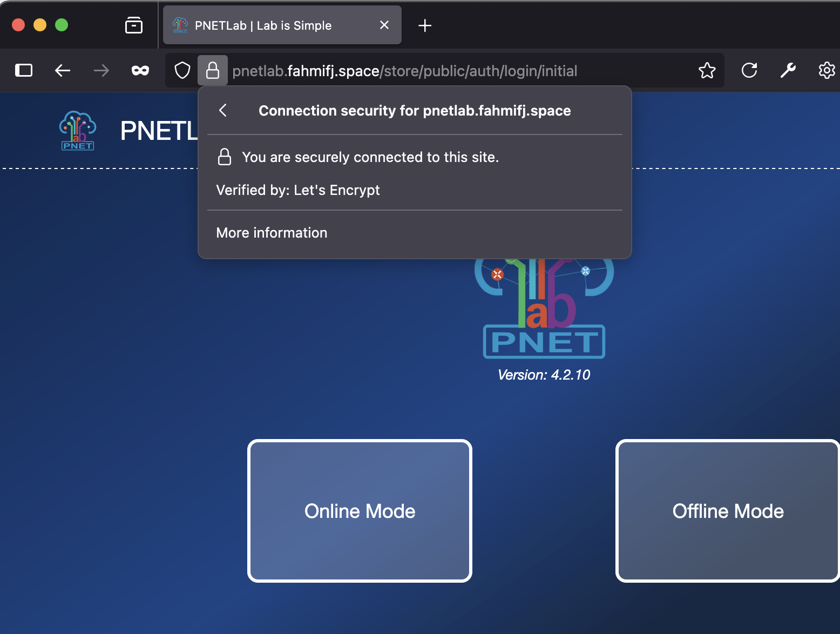Viewport: 840px width, 634px height.
Task: Click More information in security popup
Action: [272, 233]
